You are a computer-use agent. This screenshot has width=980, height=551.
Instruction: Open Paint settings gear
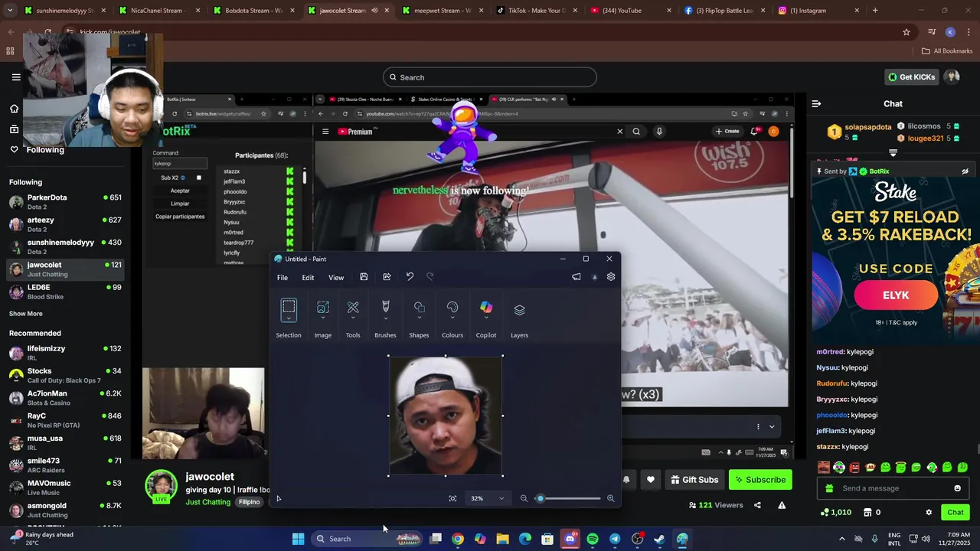click(x=611, y=277)
